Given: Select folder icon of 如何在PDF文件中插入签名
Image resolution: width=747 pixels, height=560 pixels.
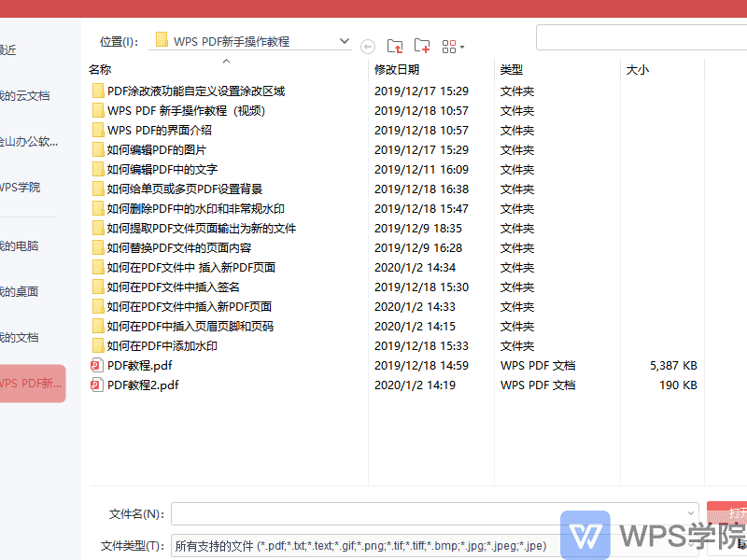Looking at the screenshot, I should point(98,287).
